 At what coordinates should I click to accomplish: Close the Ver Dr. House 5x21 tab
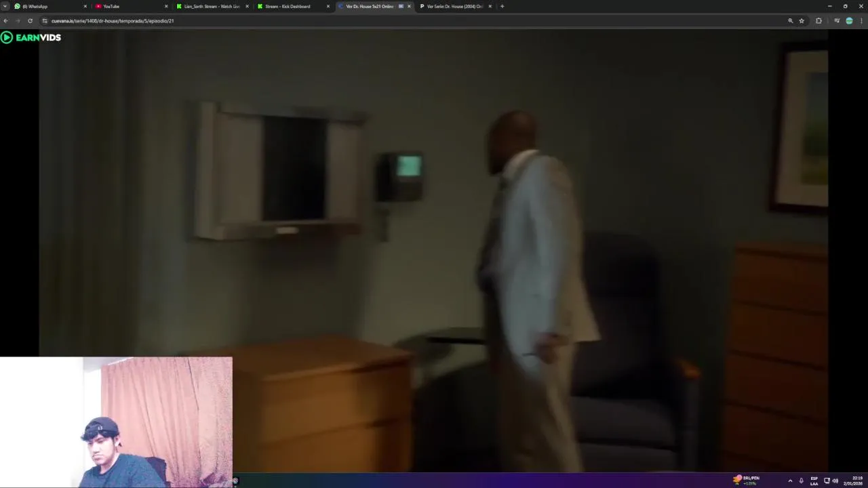pos(409,6)
